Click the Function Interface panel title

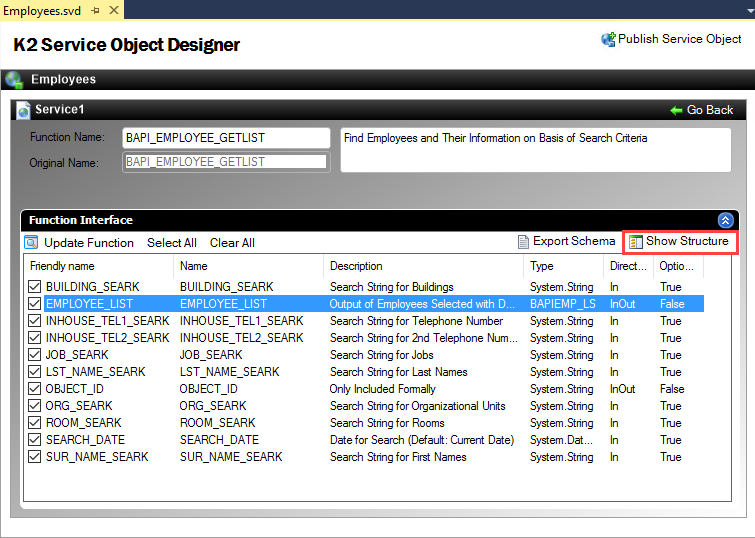pyautogui.click(x=81, y=220)
